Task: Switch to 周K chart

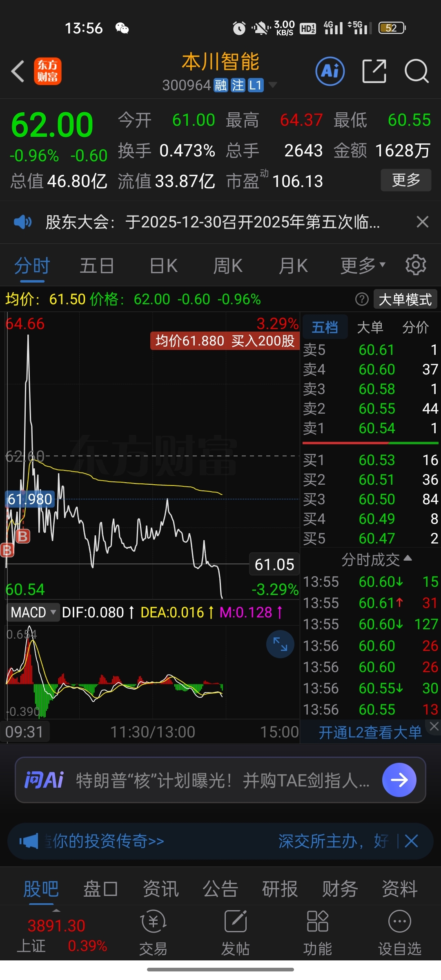Action: point(228,265)
